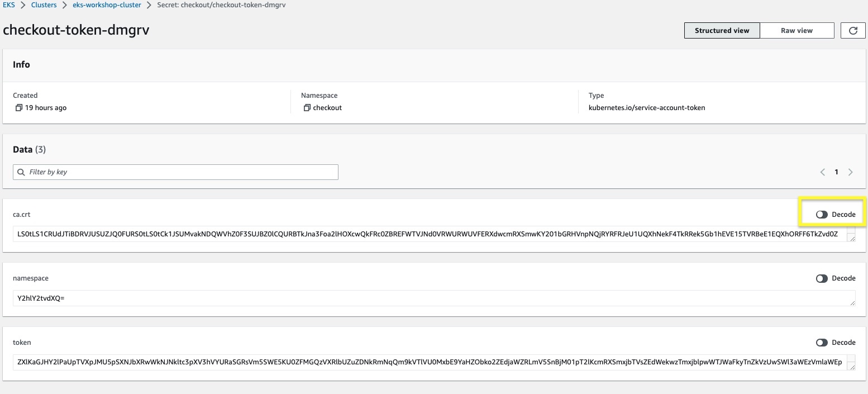The image size is (868, 394).
Task: Copy the checkout namespace value
Action: [307, 107]
